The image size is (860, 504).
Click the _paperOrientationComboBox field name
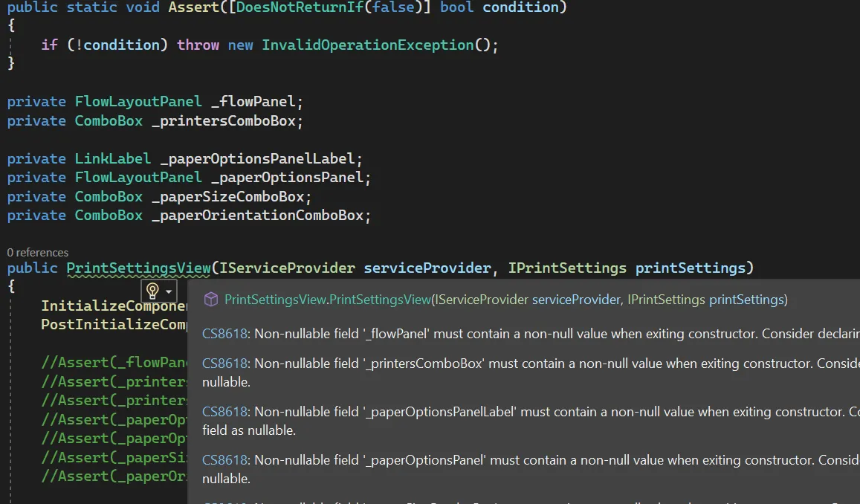257,215
